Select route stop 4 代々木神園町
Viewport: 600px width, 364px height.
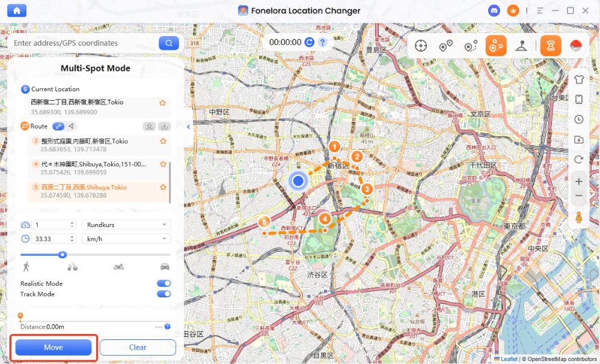[x=99, y=168]
